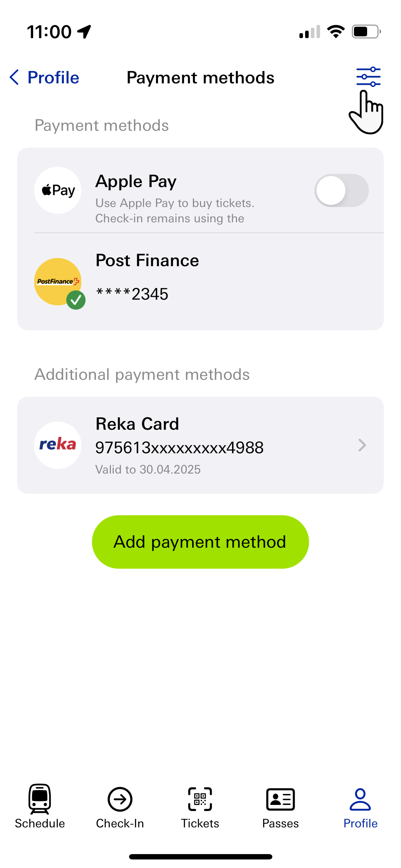
Task: Tap the home indicator bar
Action: [x=200, y=857]
